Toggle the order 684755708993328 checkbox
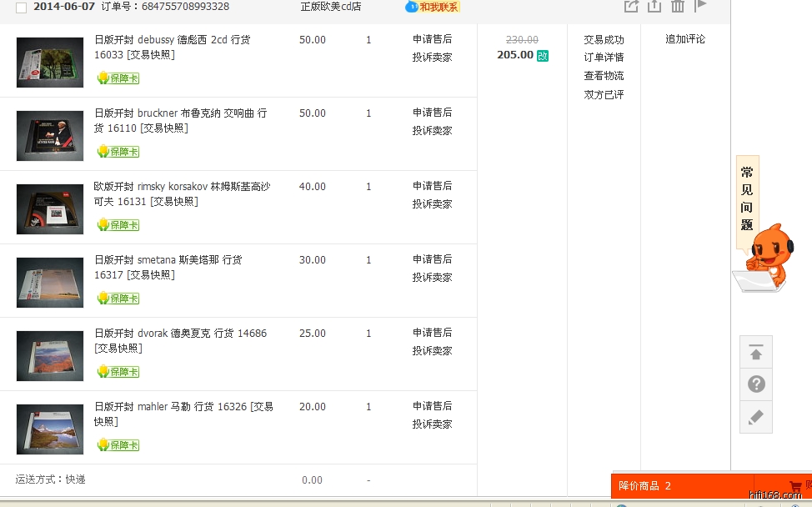The image size is (812, 507). pyautogui.click(x=21, y=8)
